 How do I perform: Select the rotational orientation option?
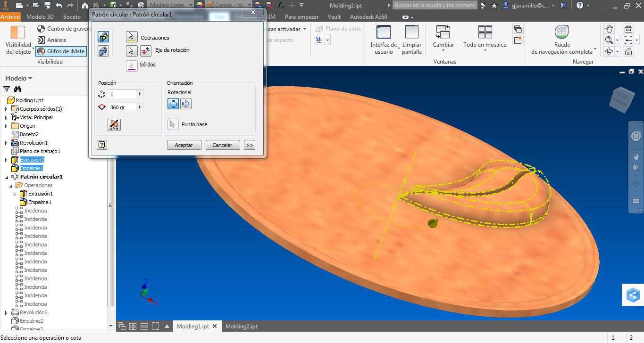pos(173,104)
